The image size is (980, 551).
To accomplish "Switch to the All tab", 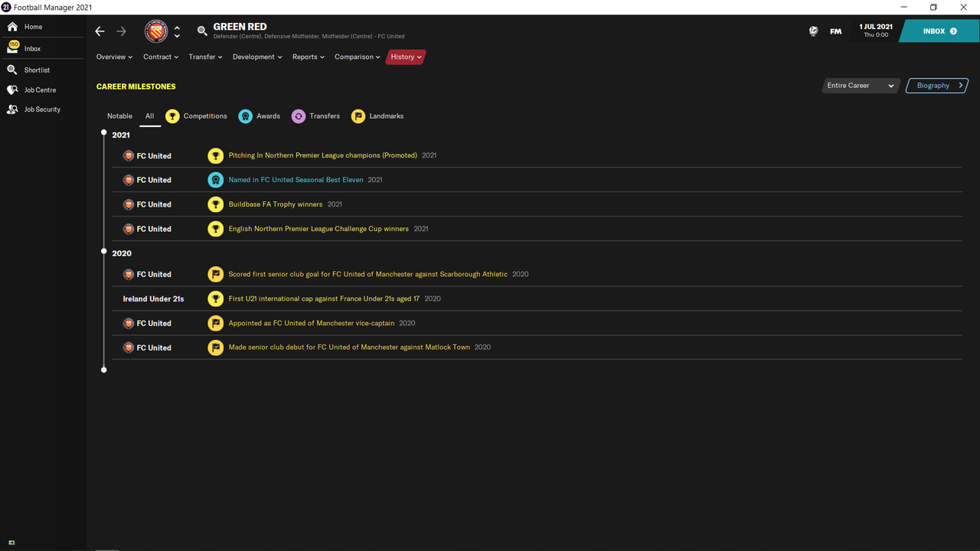I will tap(149, 116).
